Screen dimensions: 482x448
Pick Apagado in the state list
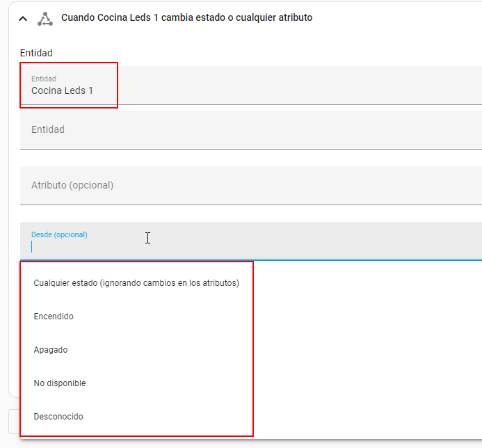pos(51,350)
